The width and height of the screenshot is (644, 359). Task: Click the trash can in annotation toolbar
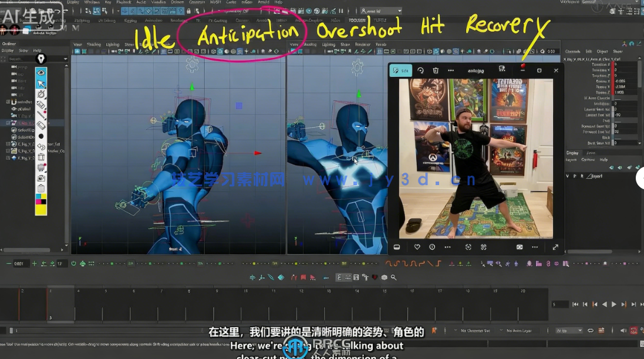tap(41, 157)
